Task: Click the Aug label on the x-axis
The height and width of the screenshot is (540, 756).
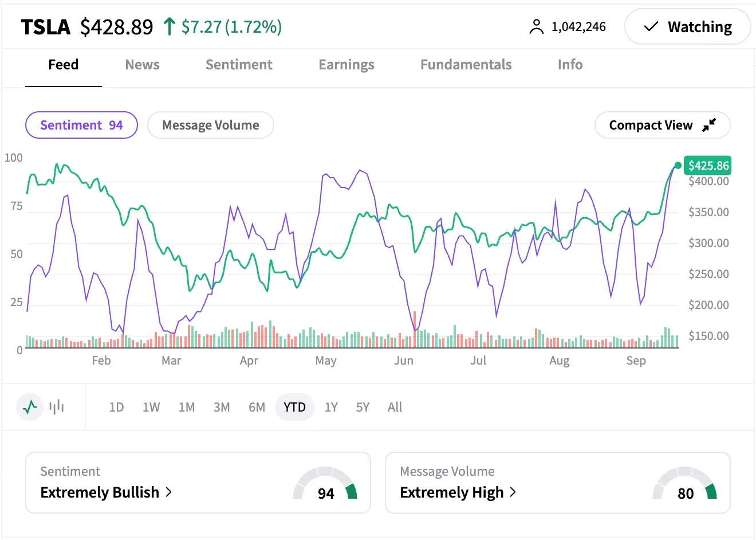Action: (x=560, y=361)
